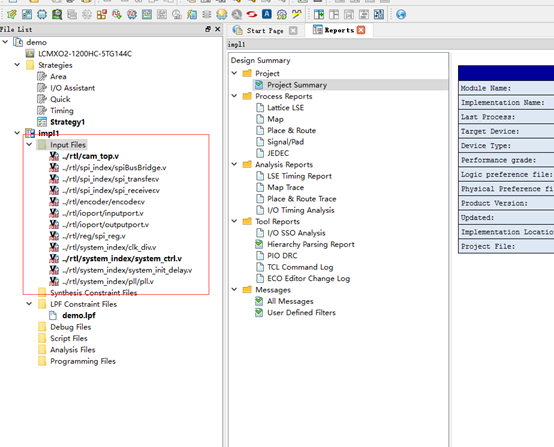Select the Programming Files folder
Image resolution: width=554 pixels, height=447 pixels.
tap(83, 361)
